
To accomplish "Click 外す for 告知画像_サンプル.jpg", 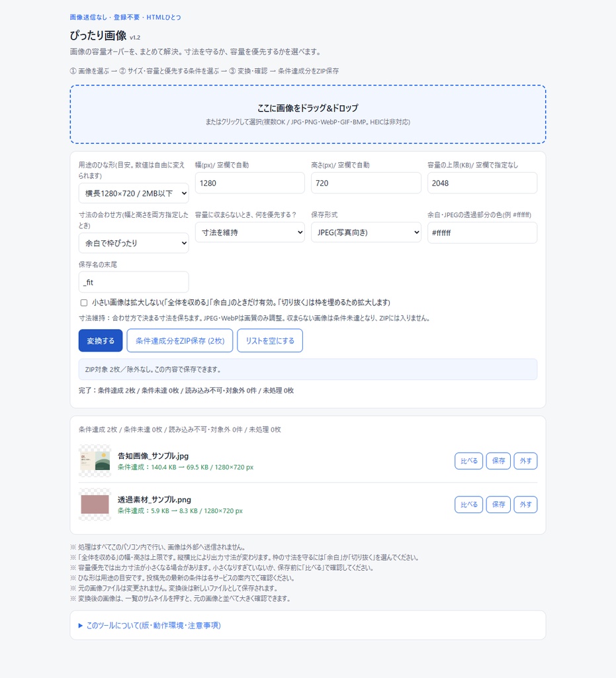I will click(x=526, y=461).
